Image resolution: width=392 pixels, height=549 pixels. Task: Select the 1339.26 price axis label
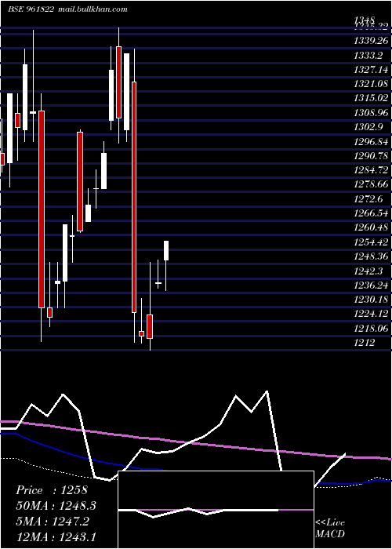372,41
